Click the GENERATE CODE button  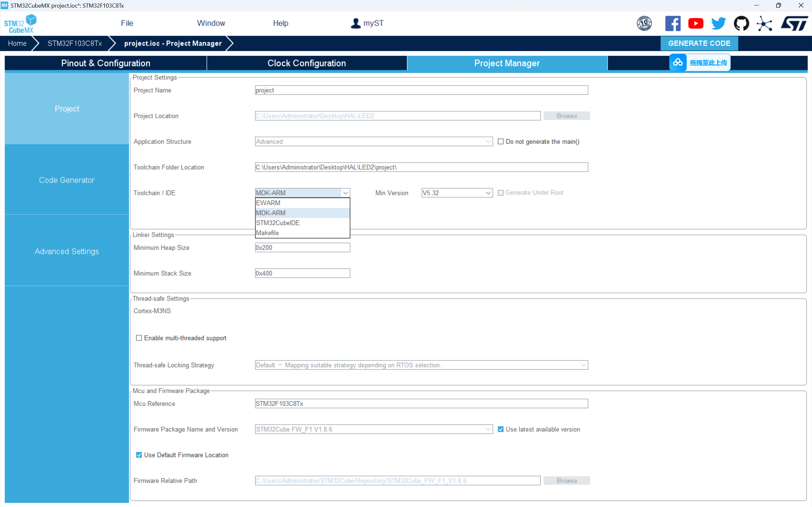(x=699, y=43)
